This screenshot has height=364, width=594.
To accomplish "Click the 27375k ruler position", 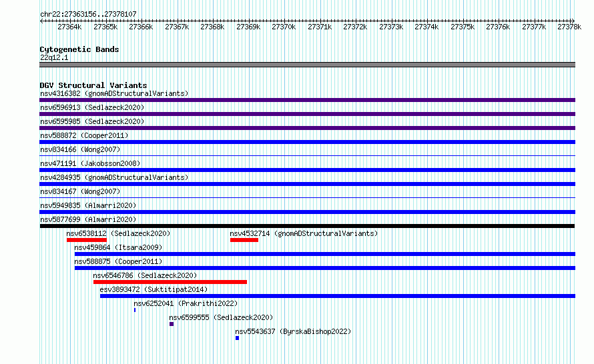I will [463, 27].
